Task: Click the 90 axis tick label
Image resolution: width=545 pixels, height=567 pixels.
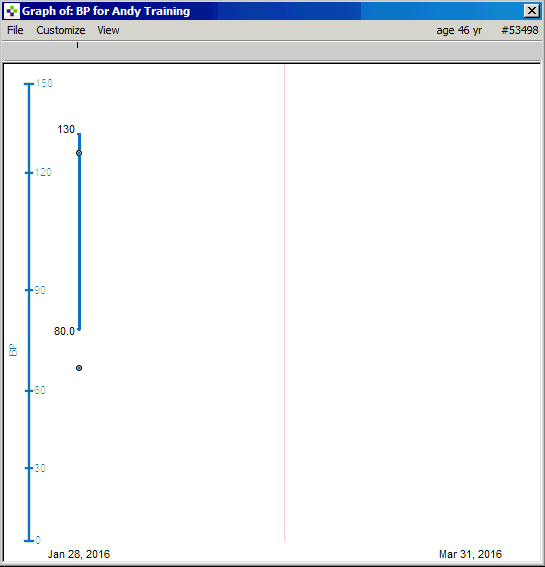Action: [40, 290]
